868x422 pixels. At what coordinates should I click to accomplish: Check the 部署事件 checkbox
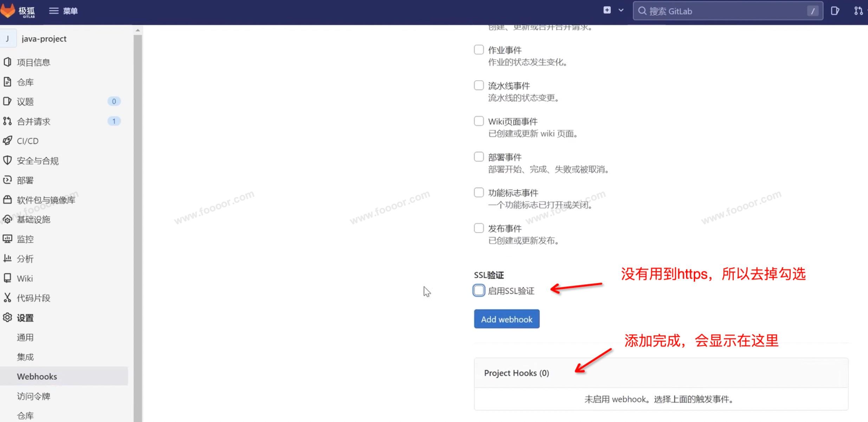pos(479,157)
